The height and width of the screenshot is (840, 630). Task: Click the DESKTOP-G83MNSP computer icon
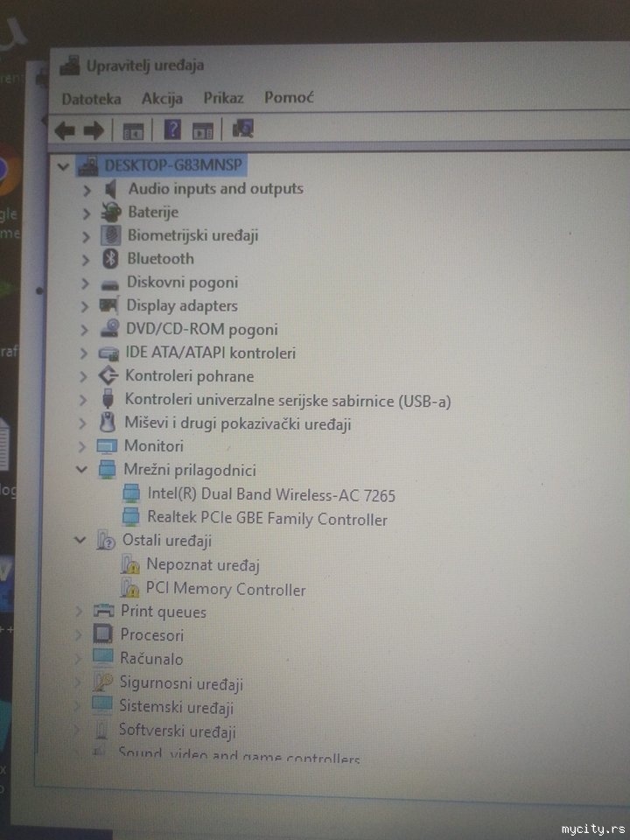coord(87,165)
